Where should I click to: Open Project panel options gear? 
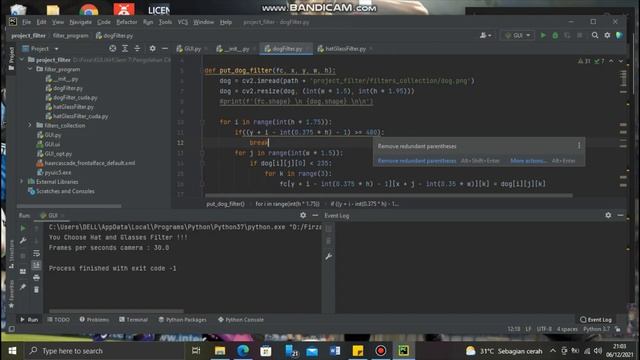[152, 49]
